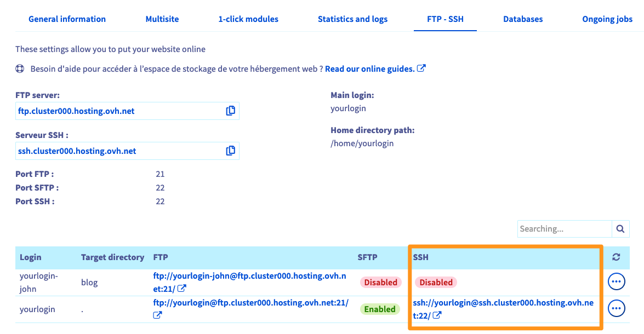Click the Main login value yourlogin
644x334 pixels.
pyautogui.click(x=348, y=108)
